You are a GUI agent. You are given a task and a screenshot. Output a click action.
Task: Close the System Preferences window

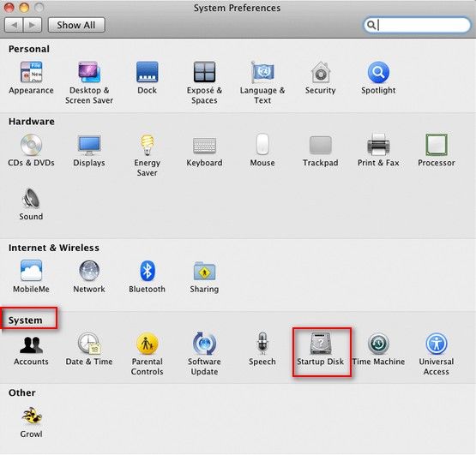click(x=9, y=7)
